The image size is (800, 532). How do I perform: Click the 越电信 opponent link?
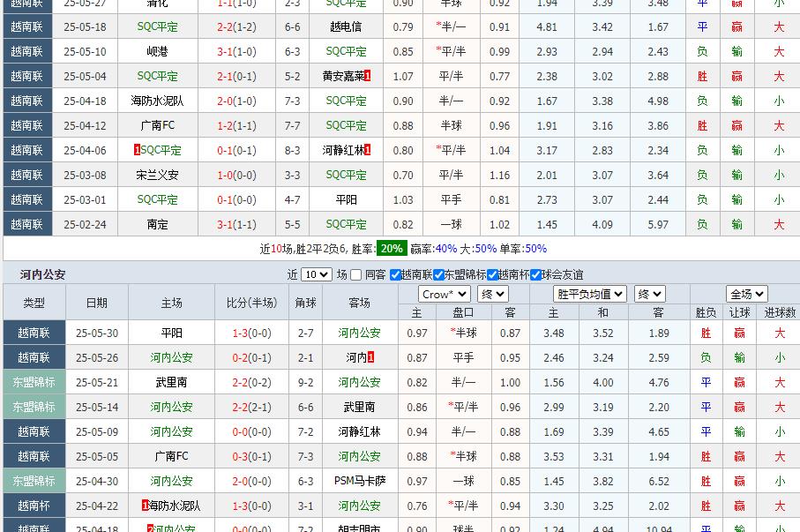346,27
